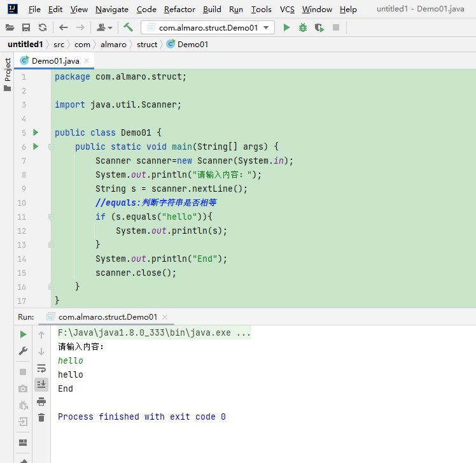Viewport: 476px width, 463px height.
Task: Click the green Run button in the top toolbar
Action: [286, 27]
